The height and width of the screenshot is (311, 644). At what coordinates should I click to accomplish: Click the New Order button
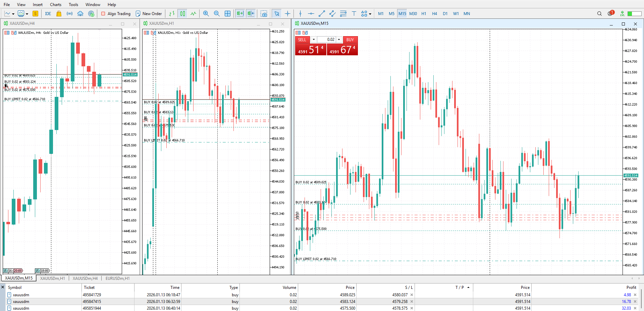(x=149, y=14)
